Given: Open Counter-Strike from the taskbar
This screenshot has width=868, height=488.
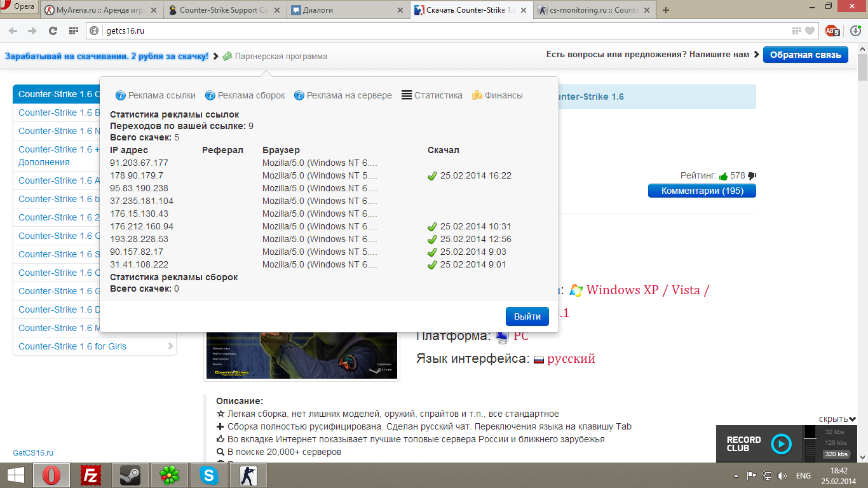Looking at the screenshot, I should pos(248,475).
